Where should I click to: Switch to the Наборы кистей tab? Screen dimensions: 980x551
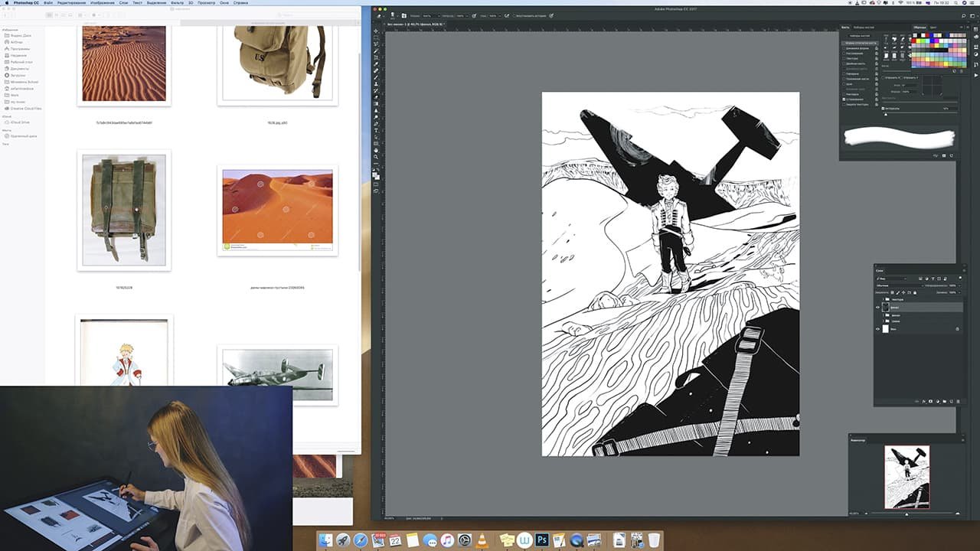pyautogui.click(x=864, y=28)
